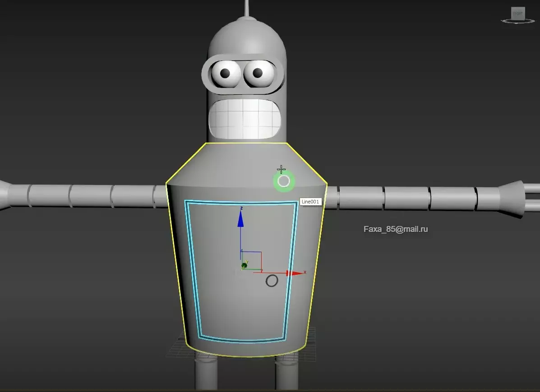Grab the red X axis gizmo arrow

pos(295,273)
